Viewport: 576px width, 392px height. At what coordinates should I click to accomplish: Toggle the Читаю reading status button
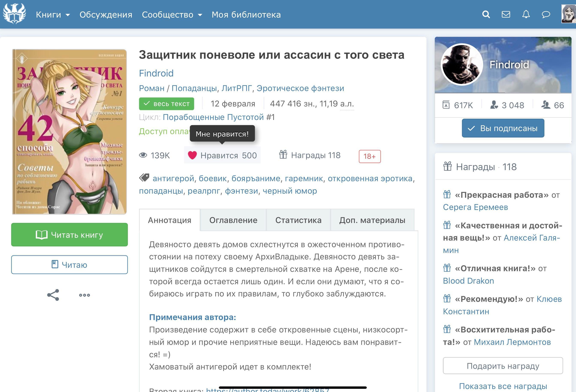[x=69, y=265]
